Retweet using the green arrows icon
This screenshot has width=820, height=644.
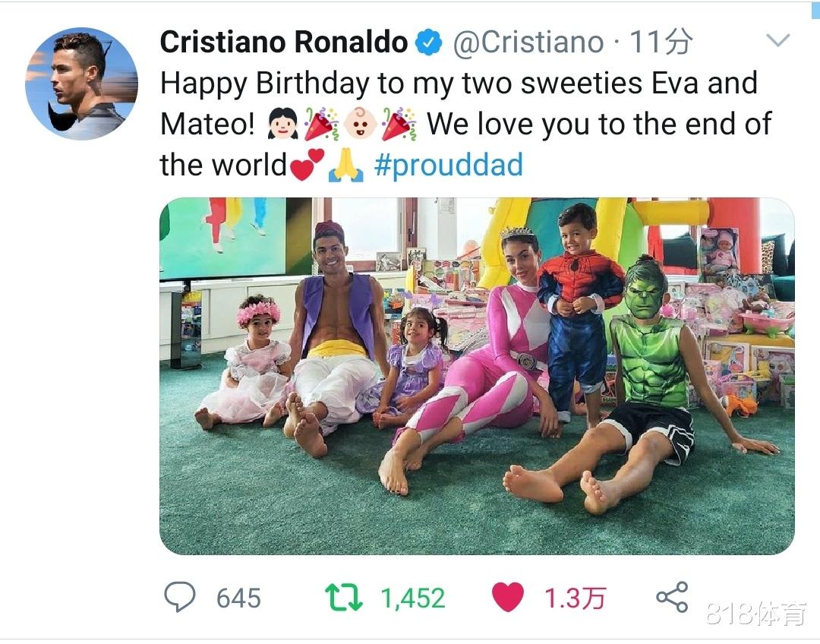(343, 598)
